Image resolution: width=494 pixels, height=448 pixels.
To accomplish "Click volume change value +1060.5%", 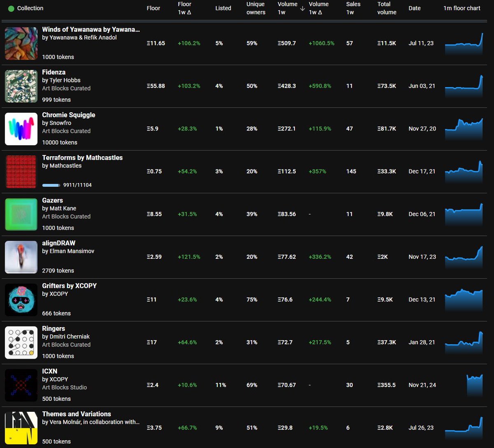I will pos(322,43).
